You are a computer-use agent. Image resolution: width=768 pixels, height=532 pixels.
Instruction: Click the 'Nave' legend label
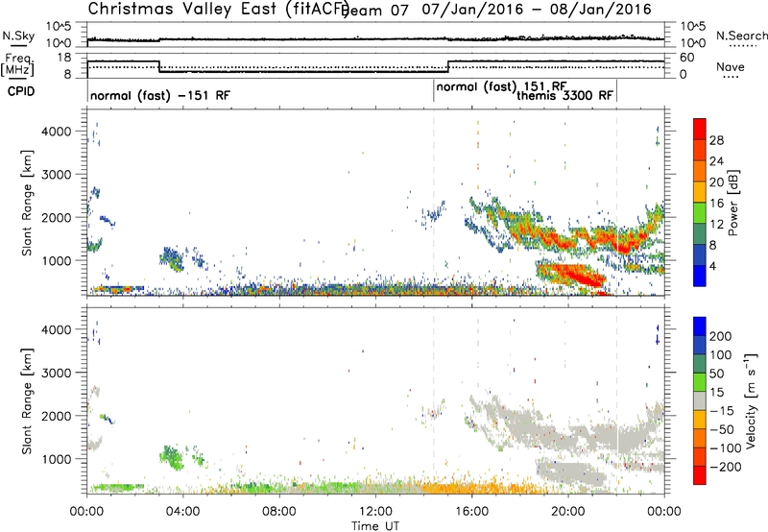(x=731, y=66)
